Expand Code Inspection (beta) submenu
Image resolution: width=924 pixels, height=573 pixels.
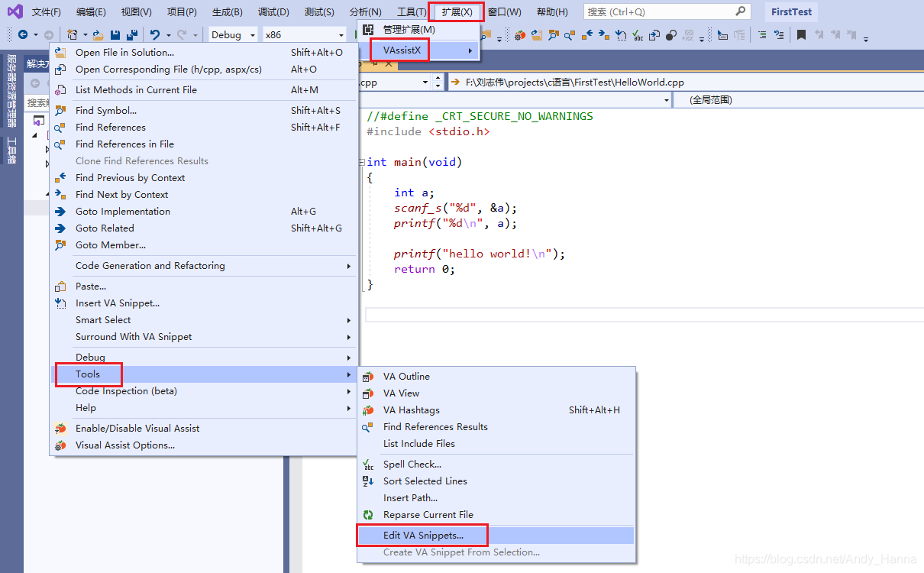[203, 391]
